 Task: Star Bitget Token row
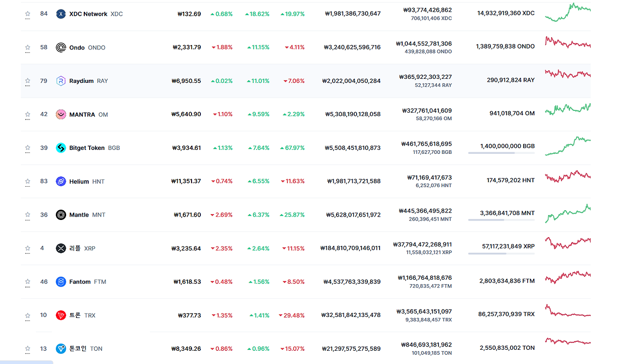click(x=28, y=148)
